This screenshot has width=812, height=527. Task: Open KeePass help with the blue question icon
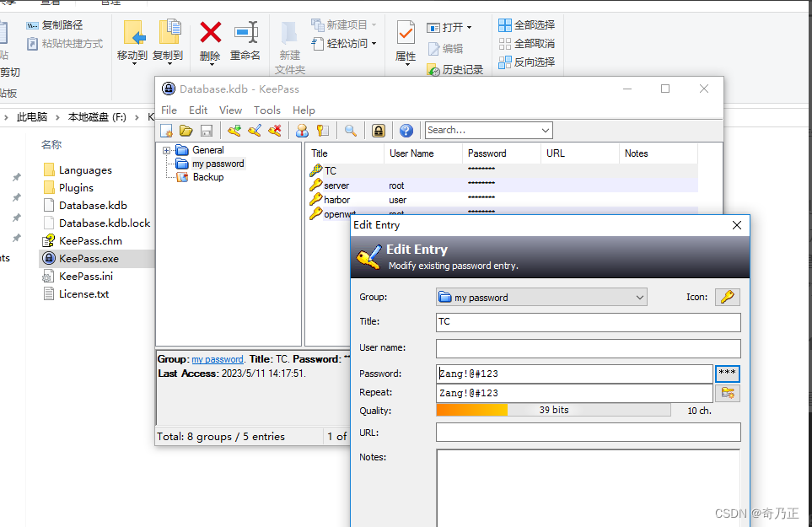tap(406, 131)
